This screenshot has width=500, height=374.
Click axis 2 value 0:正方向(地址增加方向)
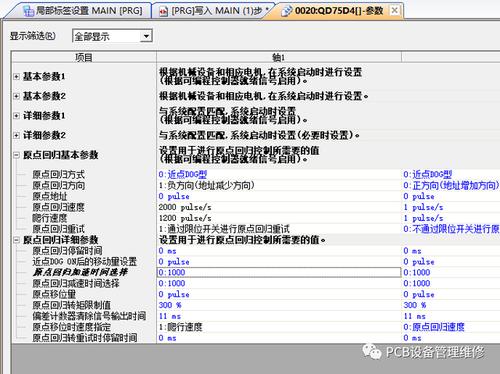pyautogui.click(x=451, y=185)
